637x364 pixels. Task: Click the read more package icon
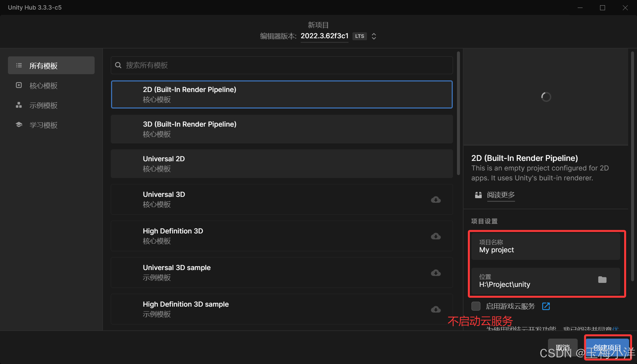(478, 195)
